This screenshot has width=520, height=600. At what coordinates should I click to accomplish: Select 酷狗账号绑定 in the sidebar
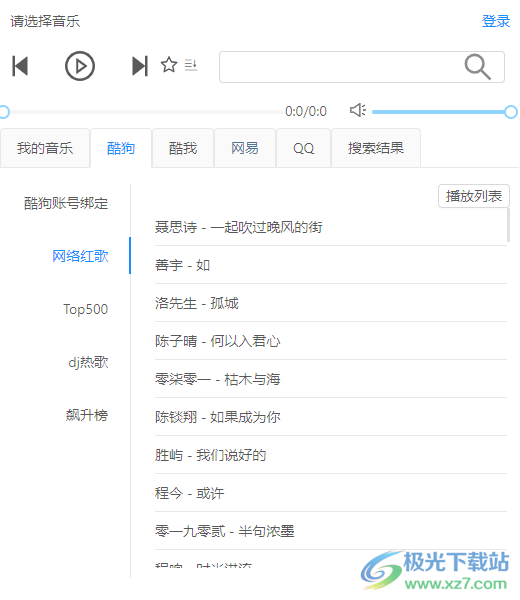pyautogui.click(x=66, y=203)
